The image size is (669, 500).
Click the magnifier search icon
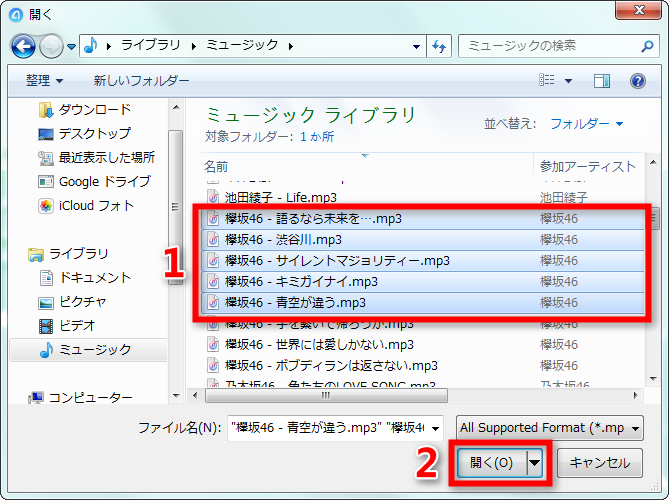pyautogui.click(x=647, y=46)
